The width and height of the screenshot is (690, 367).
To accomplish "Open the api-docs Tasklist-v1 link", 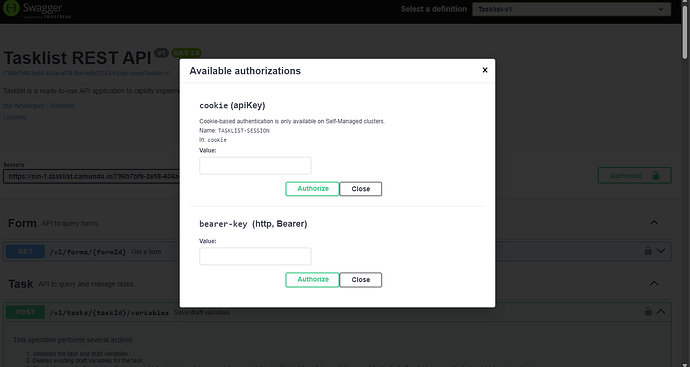I will tap(87, 73).
